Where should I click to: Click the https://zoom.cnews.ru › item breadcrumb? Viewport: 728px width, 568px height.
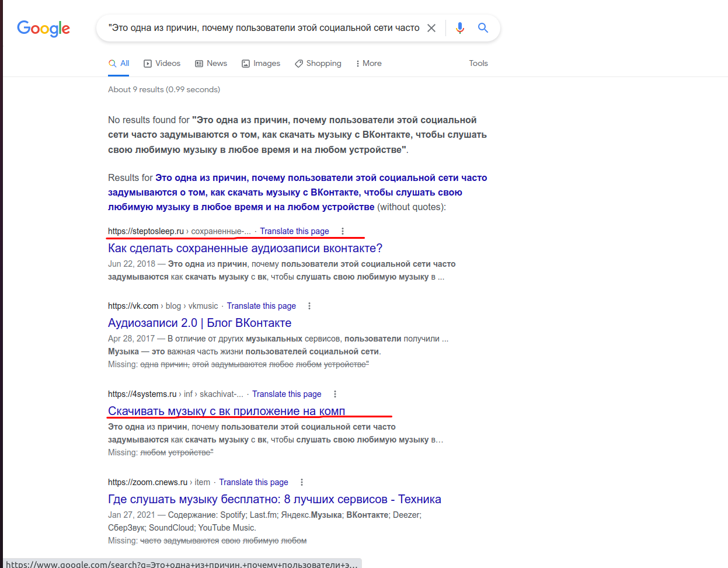tap(159, 482)
